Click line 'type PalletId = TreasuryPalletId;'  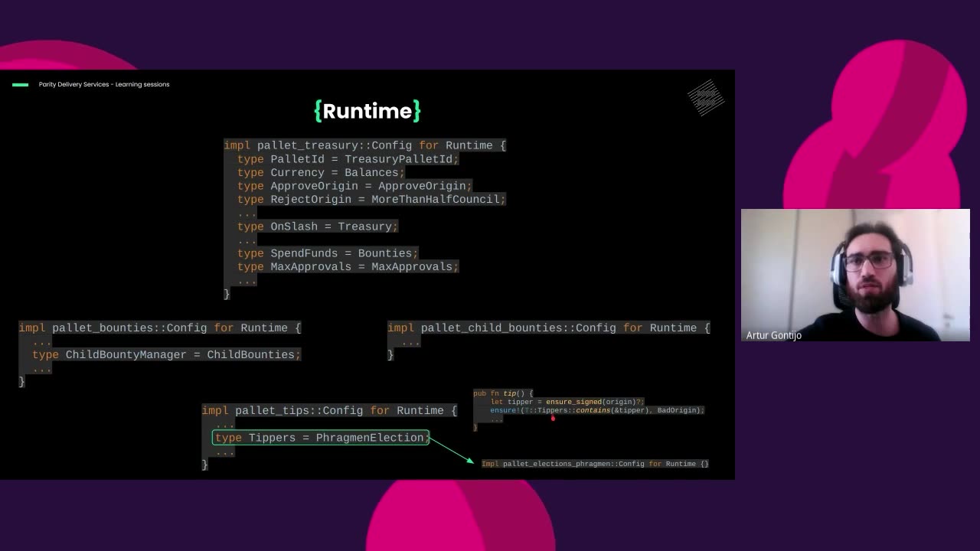348,159
